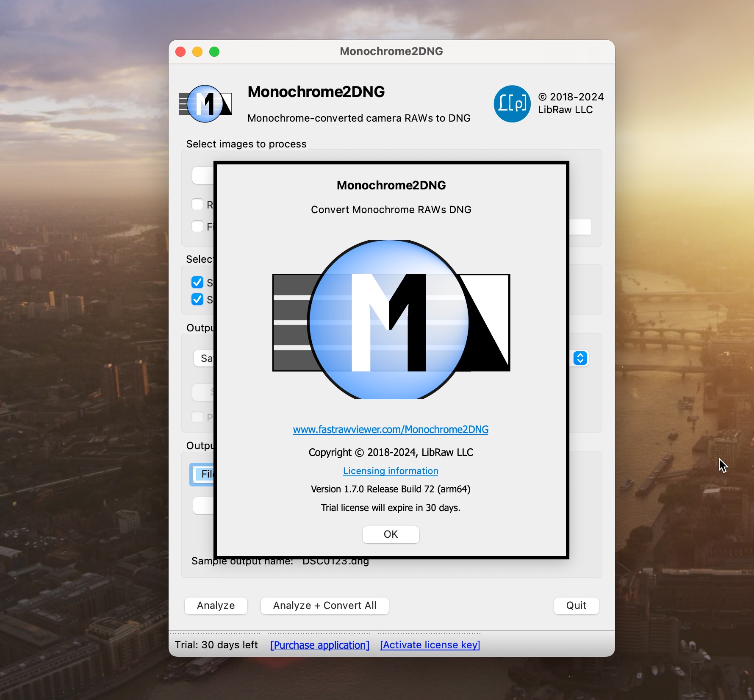Click the highlighted Fil... output name field
The height and width of the screenshot is (700, 754).
202,475
